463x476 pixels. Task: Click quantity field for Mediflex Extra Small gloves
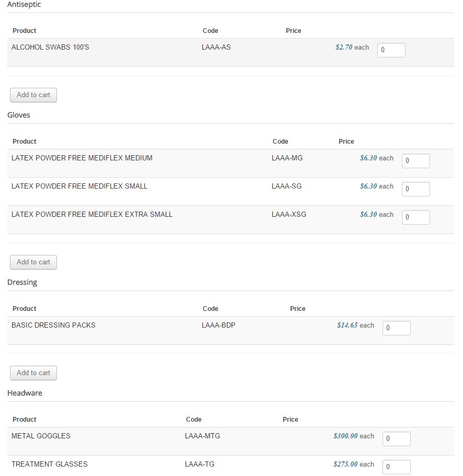[x=415, y=217]
